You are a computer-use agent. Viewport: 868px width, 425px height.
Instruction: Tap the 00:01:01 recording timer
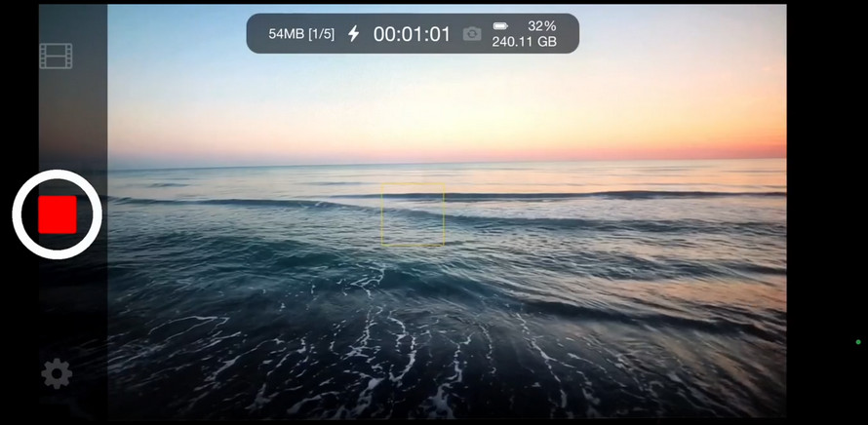click(x=412, y=34)
